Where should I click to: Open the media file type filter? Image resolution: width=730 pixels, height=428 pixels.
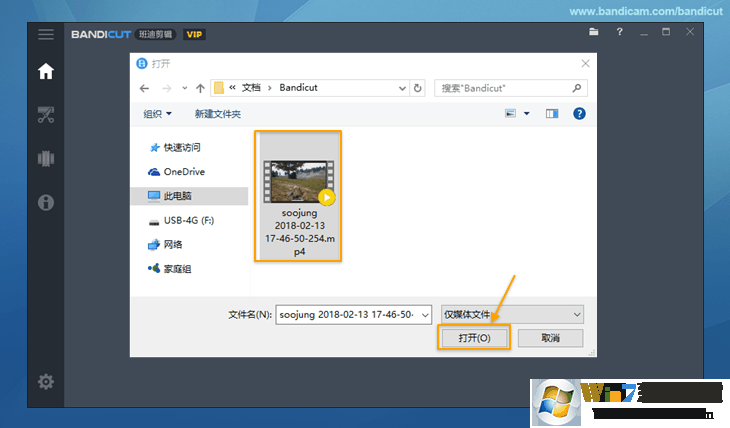click(512, 315)
